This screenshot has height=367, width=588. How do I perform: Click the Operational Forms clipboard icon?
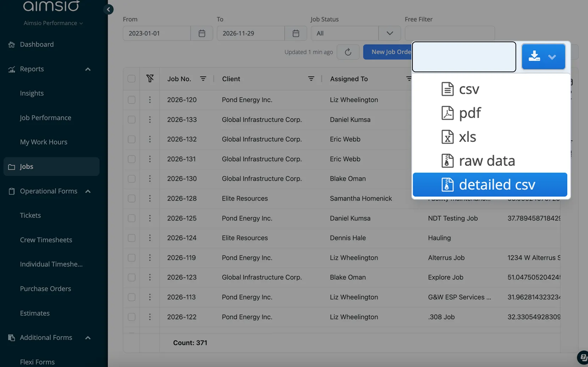[12, 191]
